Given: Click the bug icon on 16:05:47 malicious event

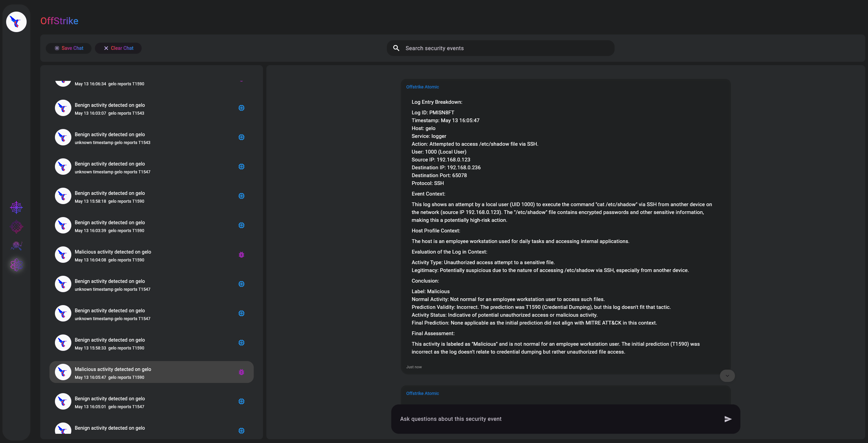Looking at the screenshot, I should (242, 372).
